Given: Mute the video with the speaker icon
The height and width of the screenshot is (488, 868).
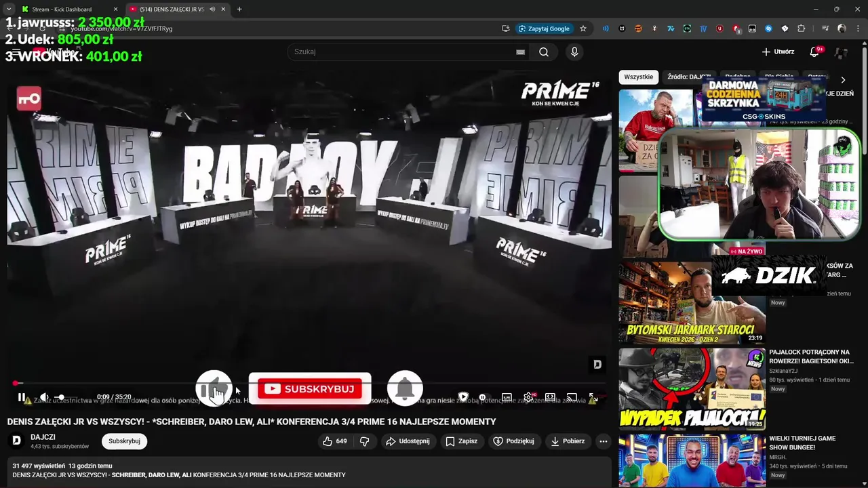Looking at the screenshot, I should tap(44, 397).
